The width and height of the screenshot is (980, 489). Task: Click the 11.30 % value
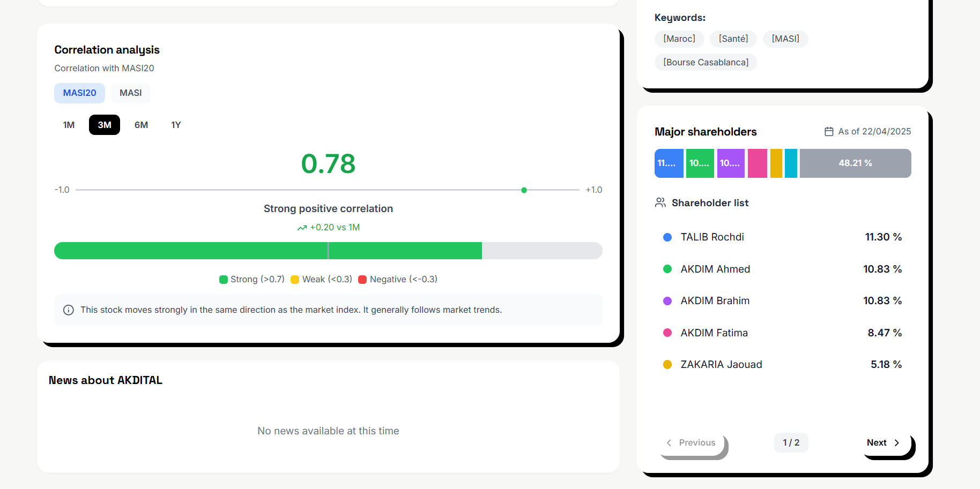coord(884,237)
